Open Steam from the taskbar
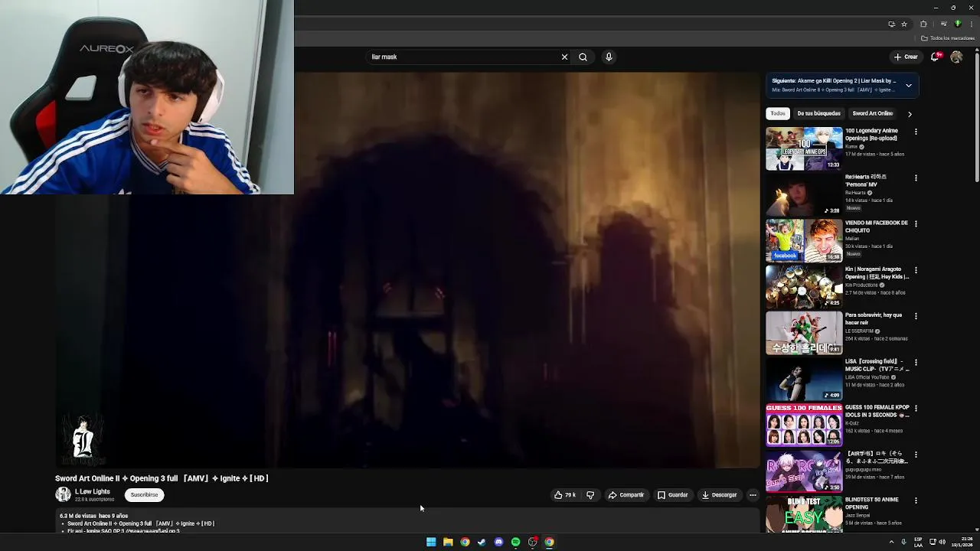The image size is (980, 551). (482, 542)
